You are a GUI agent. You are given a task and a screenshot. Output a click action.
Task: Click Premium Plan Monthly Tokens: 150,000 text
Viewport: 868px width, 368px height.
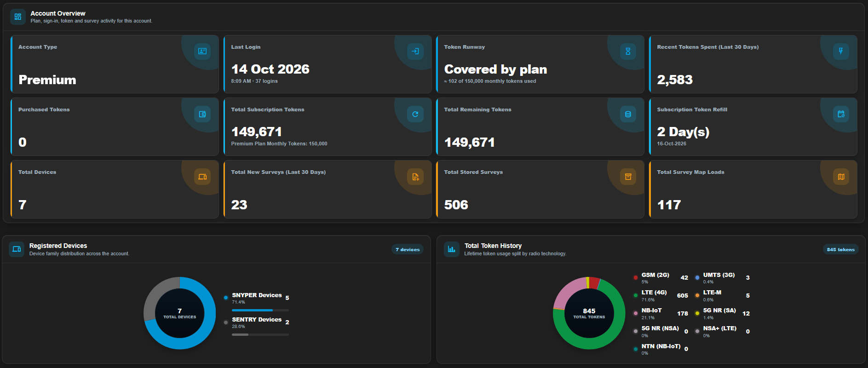click(x=279, y=144)
